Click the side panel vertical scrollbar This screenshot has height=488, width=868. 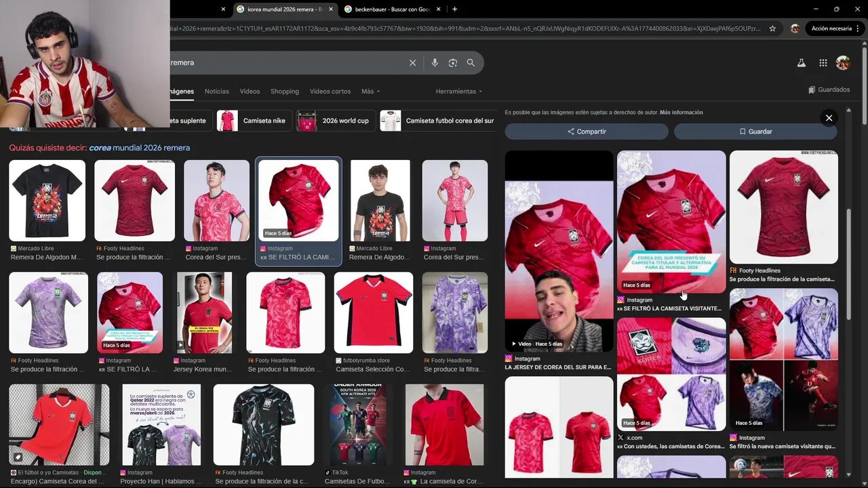[848, 264]
